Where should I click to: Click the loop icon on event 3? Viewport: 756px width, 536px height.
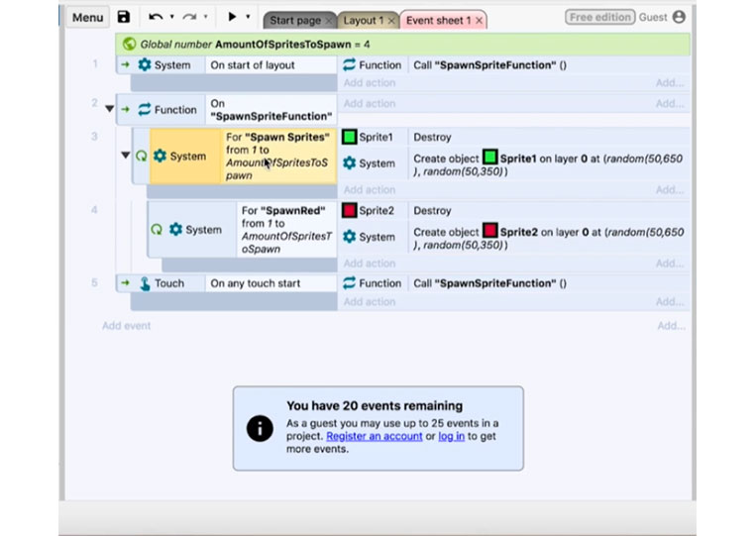(141, 157)
